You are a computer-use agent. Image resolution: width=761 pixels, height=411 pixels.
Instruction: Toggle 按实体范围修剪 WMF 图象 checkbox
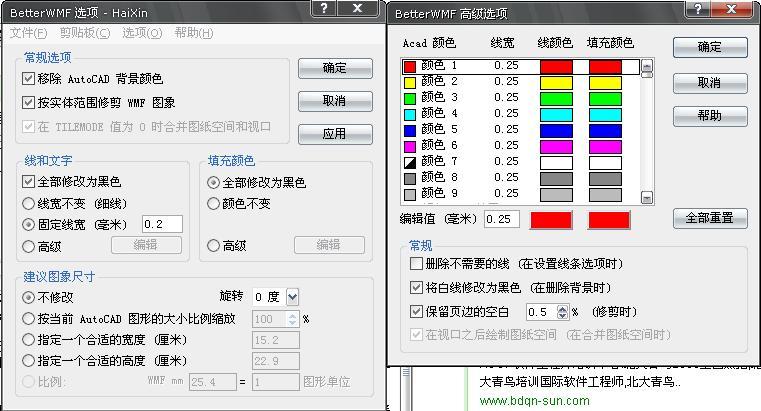(x=28, y=102)
